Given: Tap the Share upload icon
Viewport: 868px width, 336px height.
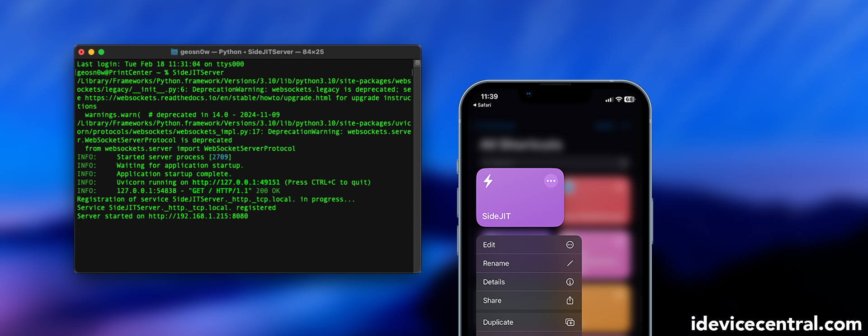Looking at the screenshot, I should pos(570,300).
